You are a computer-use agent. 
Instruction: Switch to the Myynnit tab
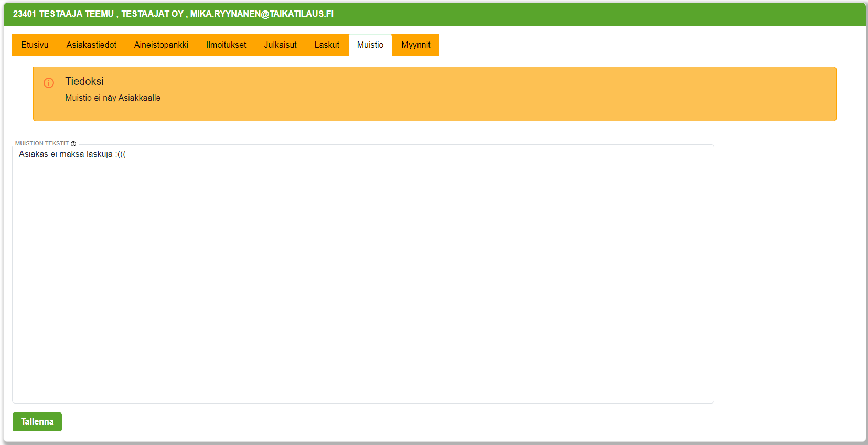[x=416, y=45]
